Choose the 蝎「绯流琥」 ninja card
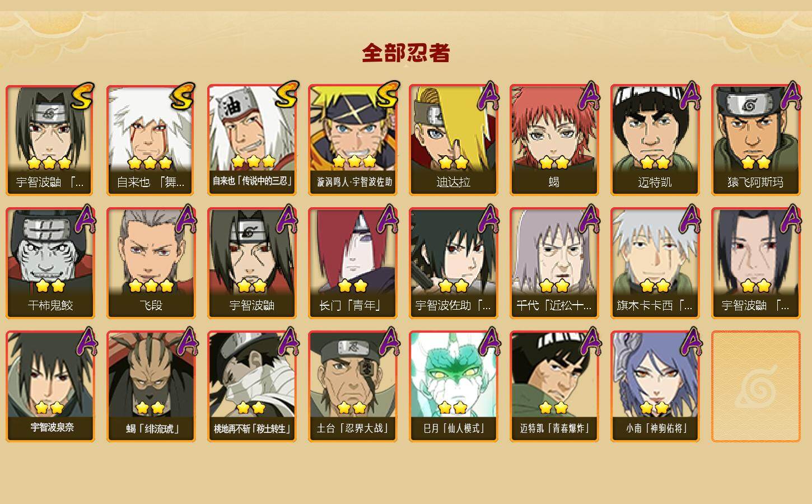 coord(151,386)
